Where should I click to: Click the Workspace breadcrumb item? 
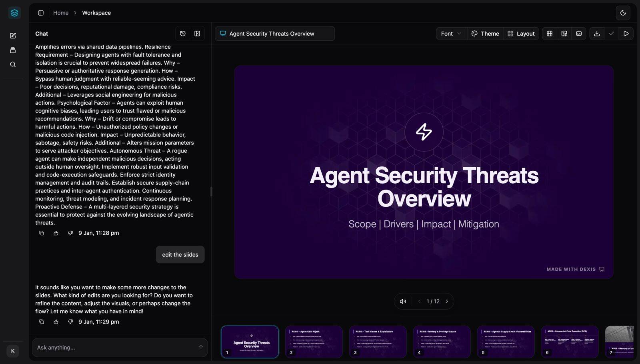click(96, 13)
